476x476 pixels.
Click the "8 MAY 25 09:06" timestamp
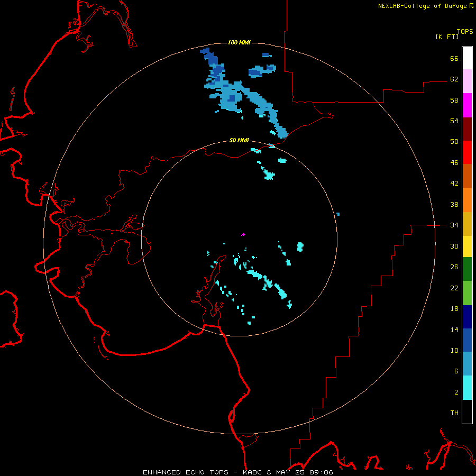[300, 472]
